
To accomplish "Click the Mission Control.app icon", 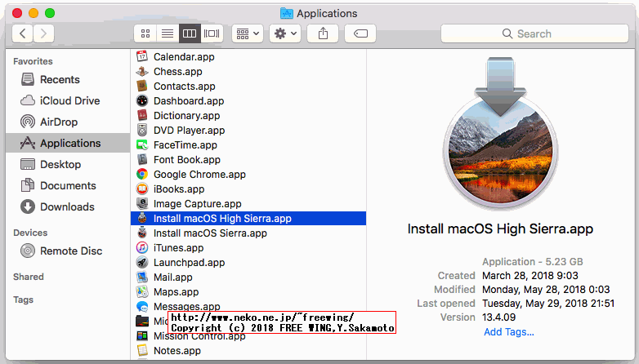I will click(142, 336).
